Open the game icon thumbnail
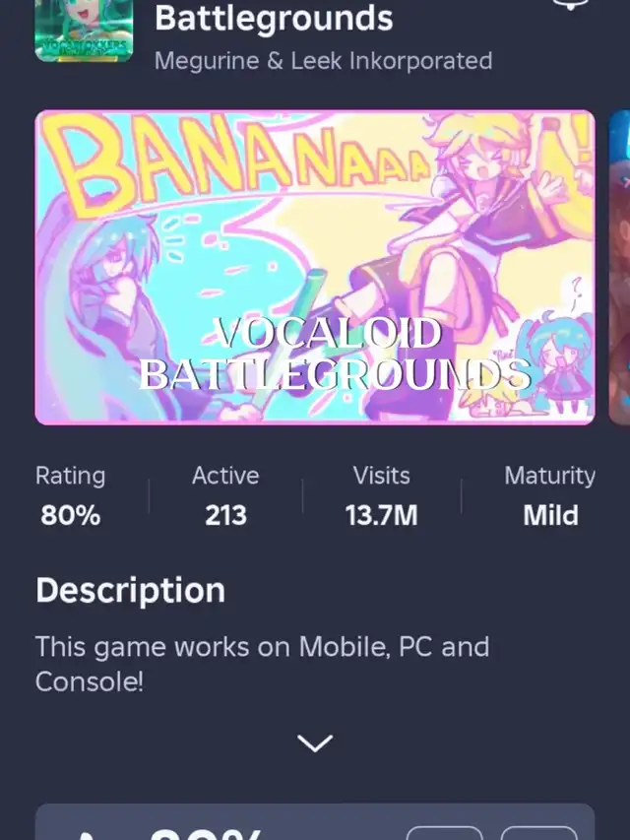The image size is (630, 840). 84,31
